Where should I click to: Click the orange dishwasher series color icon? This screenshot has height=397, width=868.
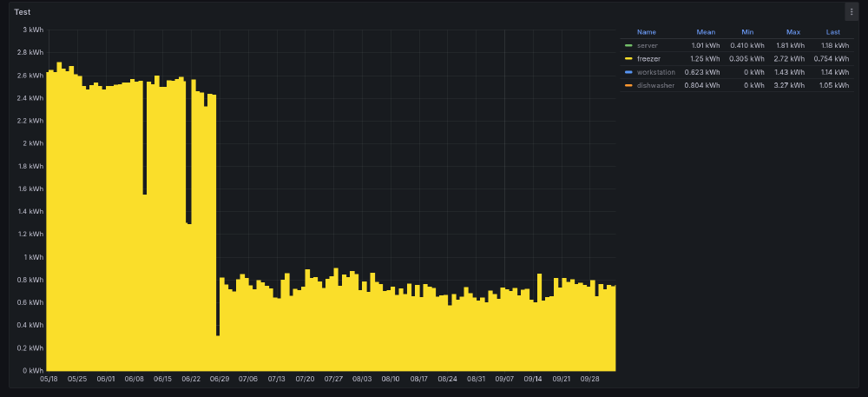(628, 86)
